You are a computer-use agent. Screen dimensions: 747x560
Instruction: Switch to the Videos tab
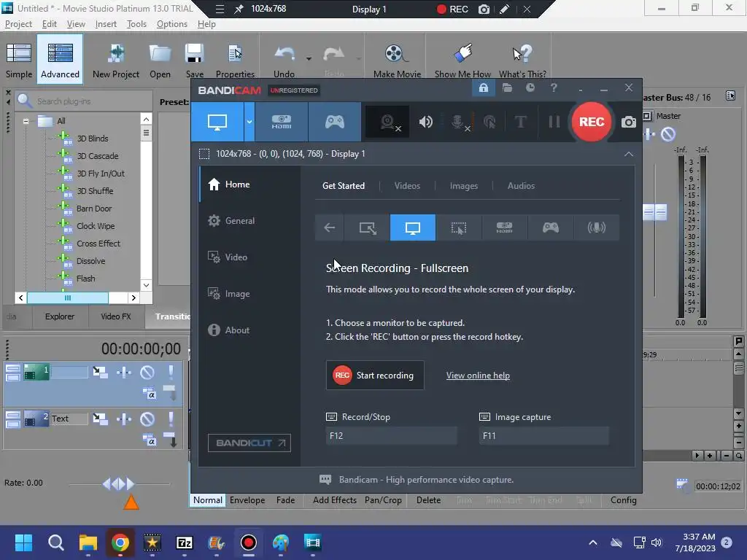point(407,186)
